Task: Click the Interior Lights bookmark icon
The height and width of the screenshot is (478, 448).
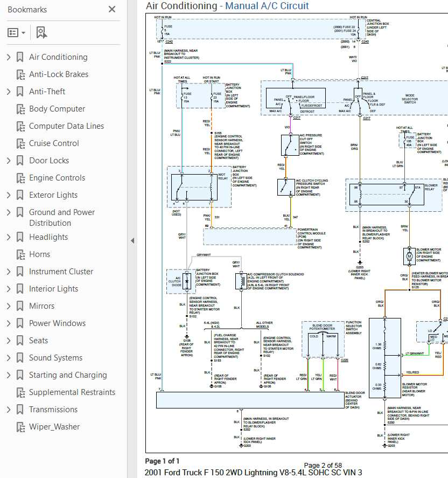Action: 20,289
